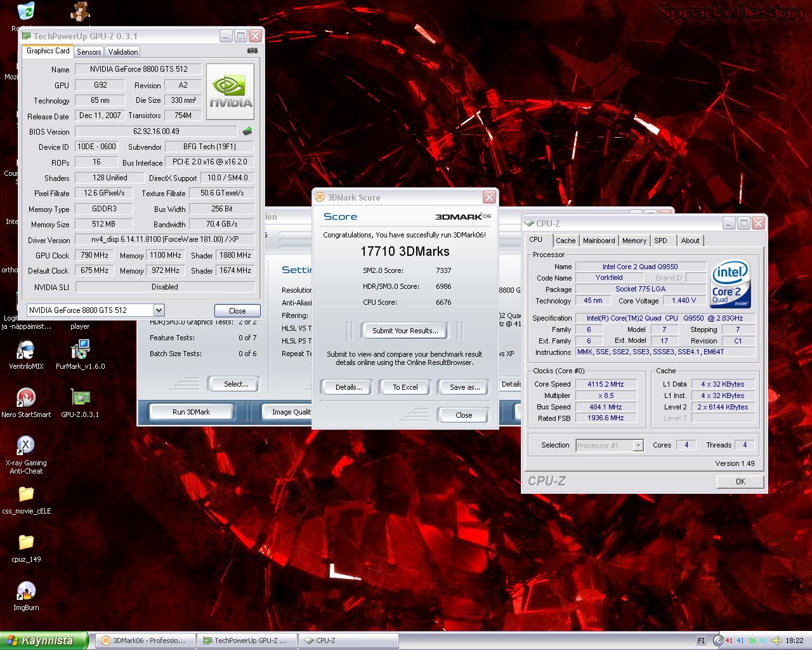Open the Nero StartSmart desktop shortcut

26,404
